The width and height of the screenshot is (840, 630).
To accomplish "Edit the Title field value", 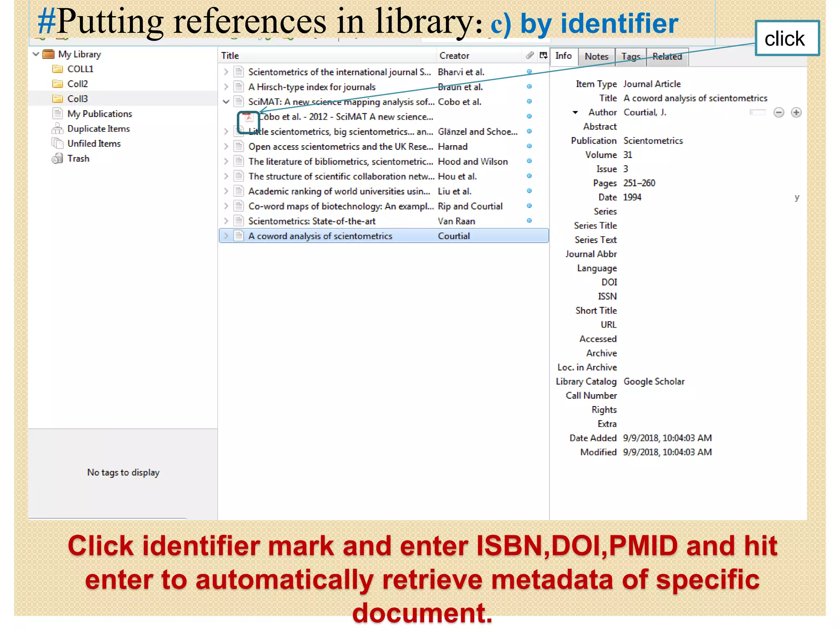I will pyautogui.click(x=695, y=98).
